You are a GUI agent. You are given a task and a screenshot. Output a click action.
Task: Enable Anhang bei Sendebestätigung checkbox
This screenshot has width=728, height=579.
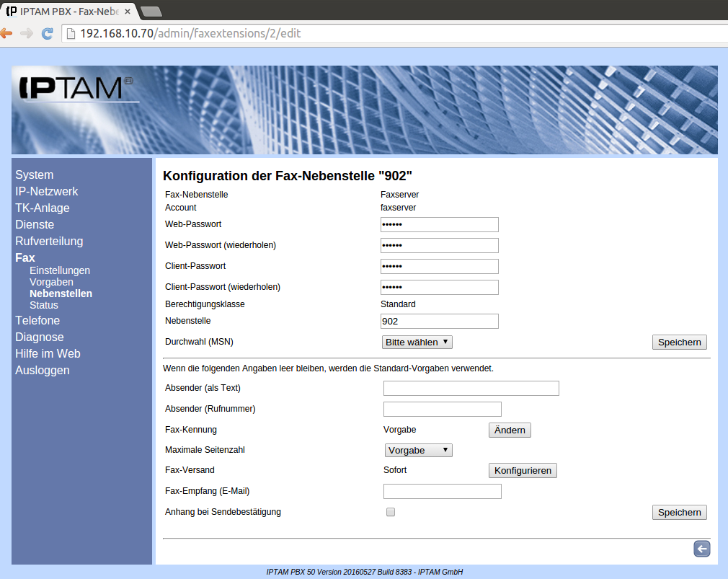(x=391, y=512)
